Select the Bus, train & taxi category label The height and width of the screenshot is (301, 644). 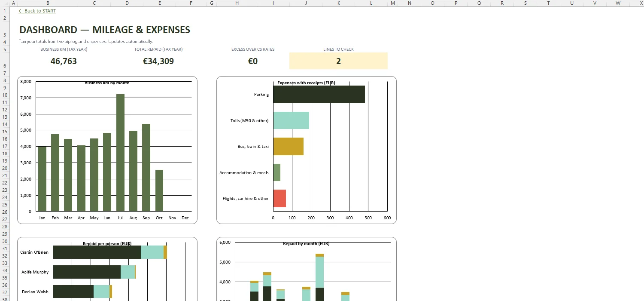[x=253, y=147]
